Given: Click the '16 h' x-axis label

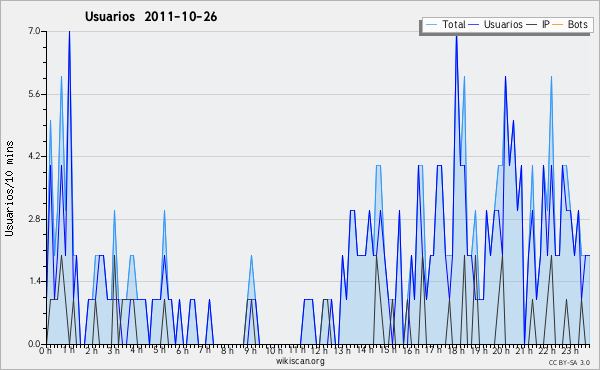Looking at the screenshot, I should click(x=410, y=350).
